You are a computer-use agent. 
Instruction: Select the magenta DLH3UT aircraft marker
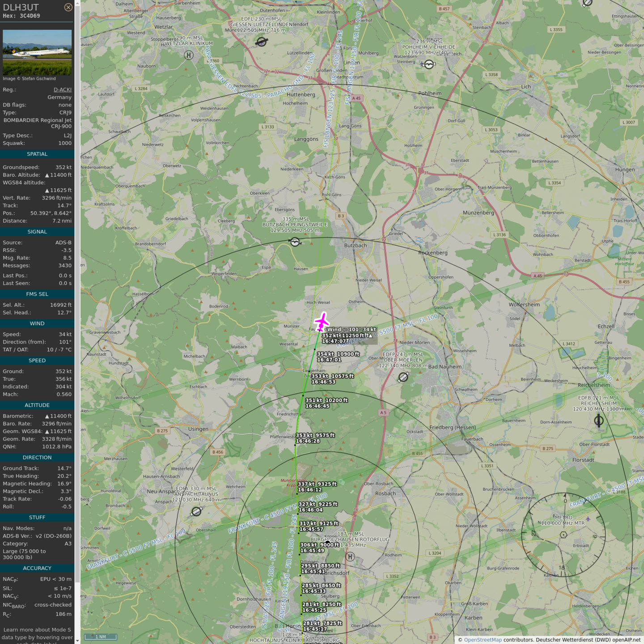(x=322, y=322)
